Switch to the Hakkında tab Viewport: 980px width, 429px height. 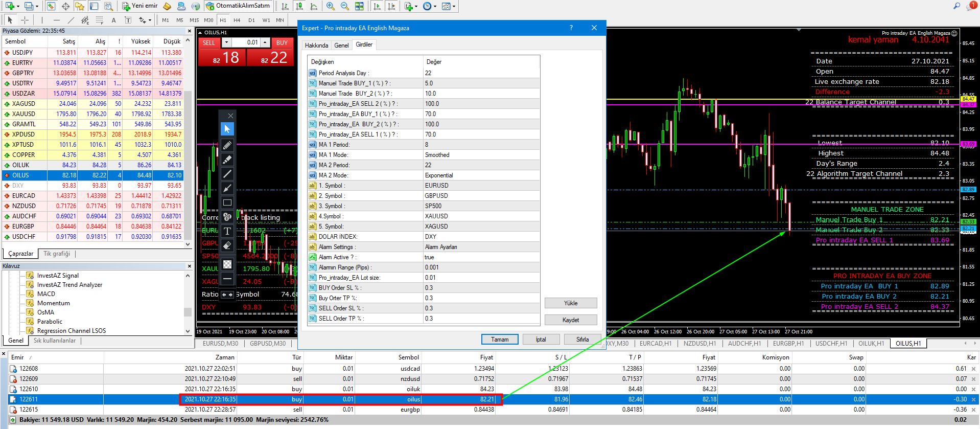pos(316,46)
